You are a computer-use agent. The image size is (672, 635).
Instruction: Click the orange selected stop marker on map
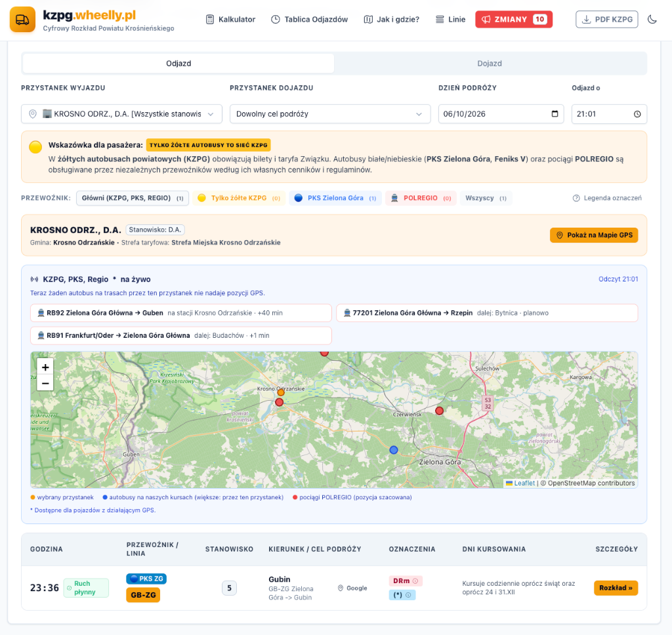[281, 392]
